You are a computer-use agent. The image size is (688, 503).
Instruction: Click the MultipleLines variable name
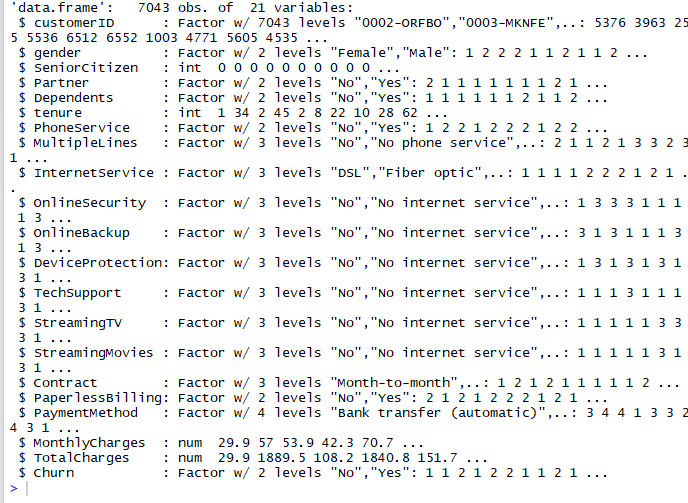[x=85, y=143]
